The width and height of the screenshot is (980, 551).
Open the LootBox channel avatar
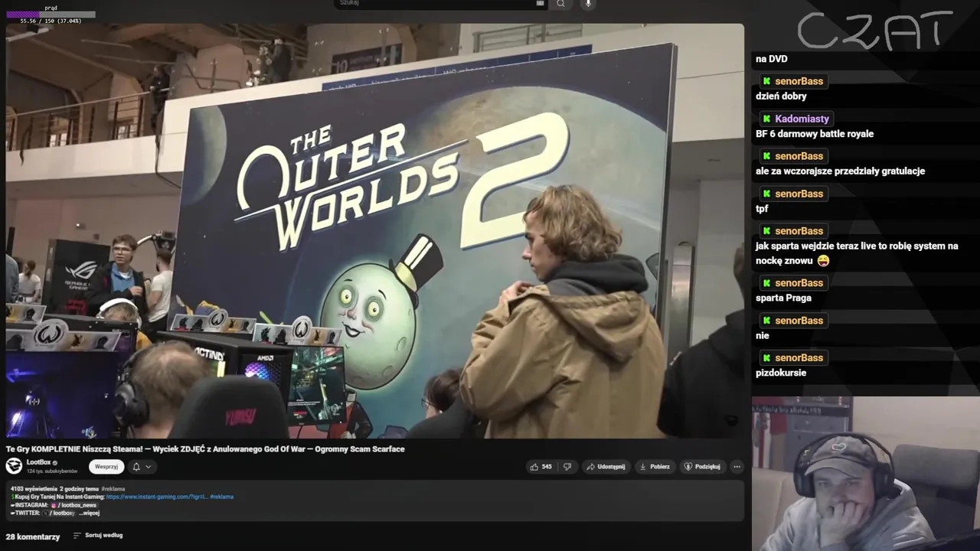pos(14,465)
